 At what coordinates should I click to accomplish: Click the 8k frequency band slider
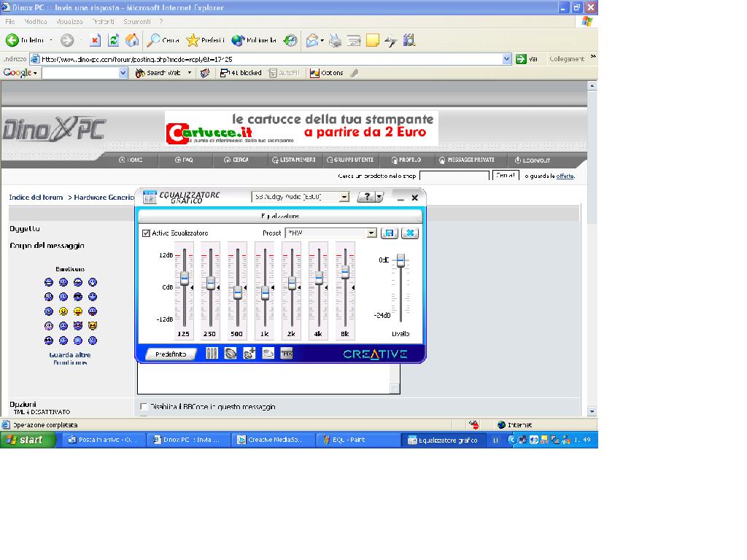[345, 271]
